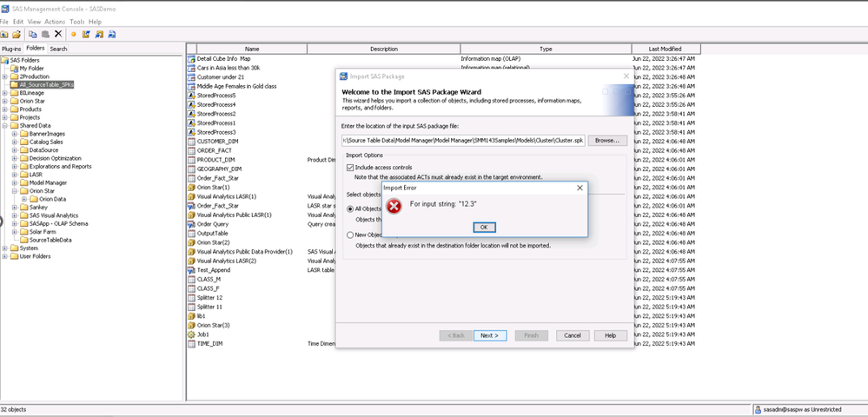Click the Browse... button
868x417 pixels.
coord(607,141)
